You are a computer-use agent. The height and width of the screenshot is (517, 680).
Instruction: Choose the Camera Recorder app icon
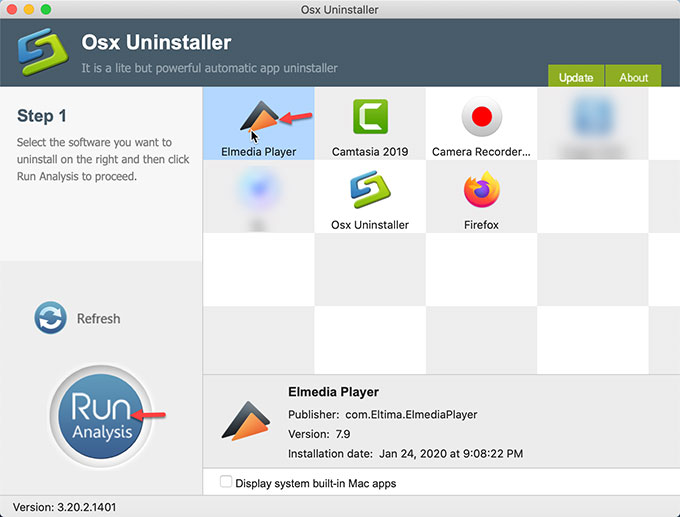click(x=481, y=117)
